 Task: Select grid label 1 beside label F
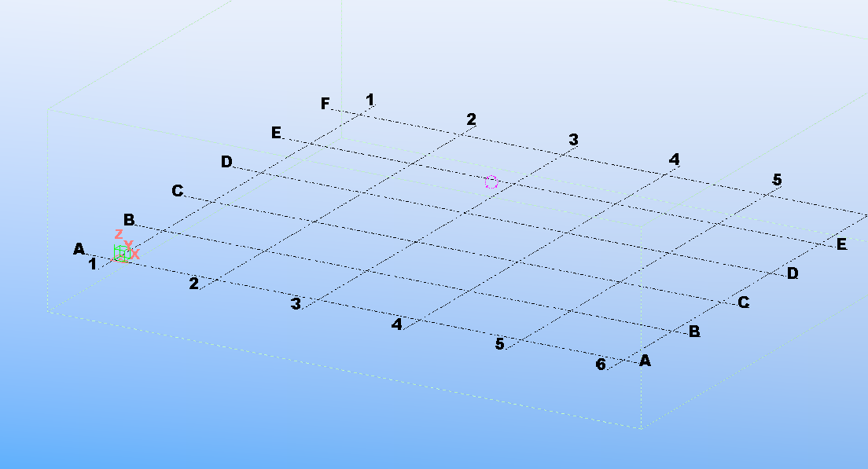point(370,100)
